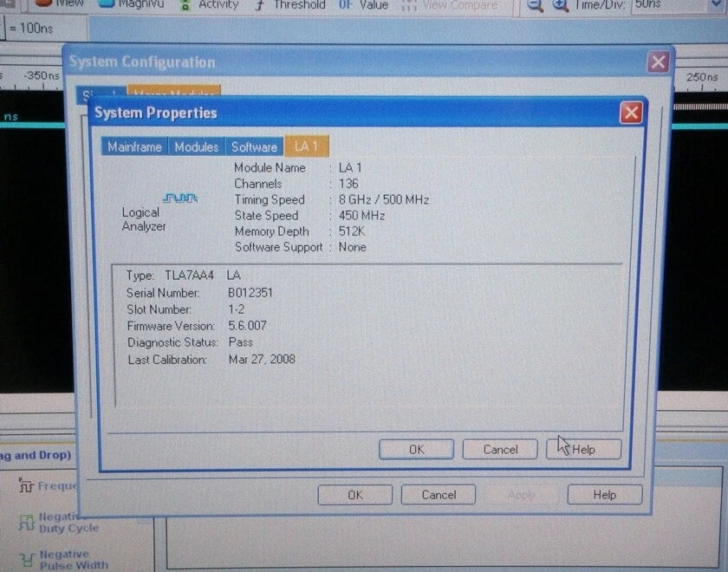728x572 pixels.
Task: Click the Activity toolbar item
Action: (210, 5)
